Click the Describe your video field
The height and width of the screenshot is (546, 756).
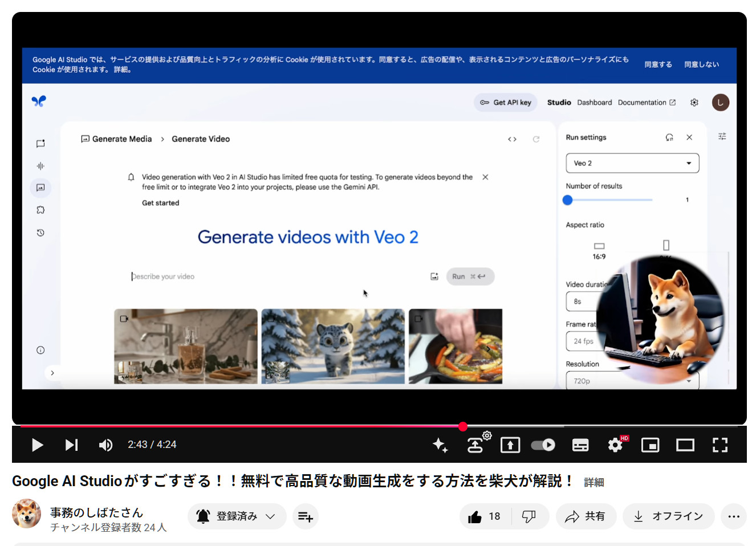click(277, 276)
